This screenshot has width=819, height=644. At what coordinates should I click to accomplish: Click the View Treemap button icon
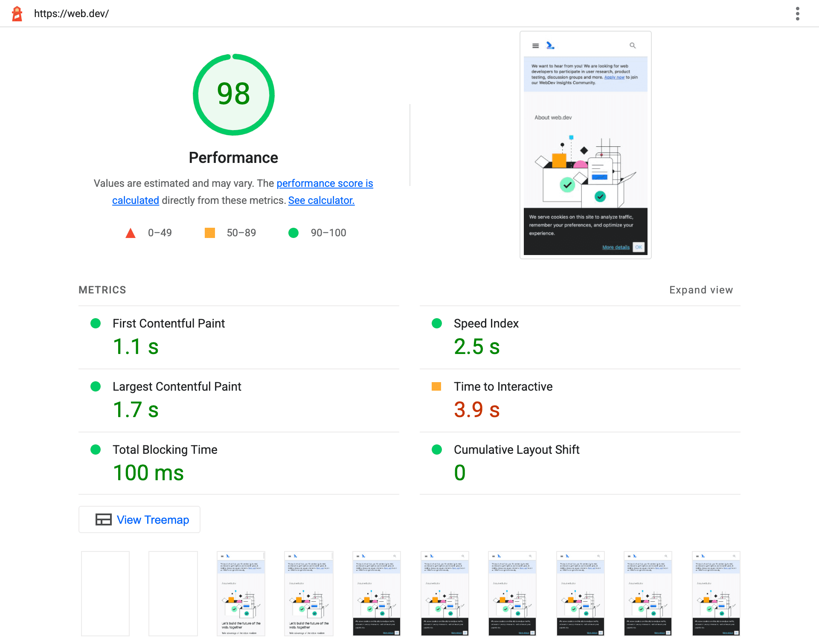103,520
